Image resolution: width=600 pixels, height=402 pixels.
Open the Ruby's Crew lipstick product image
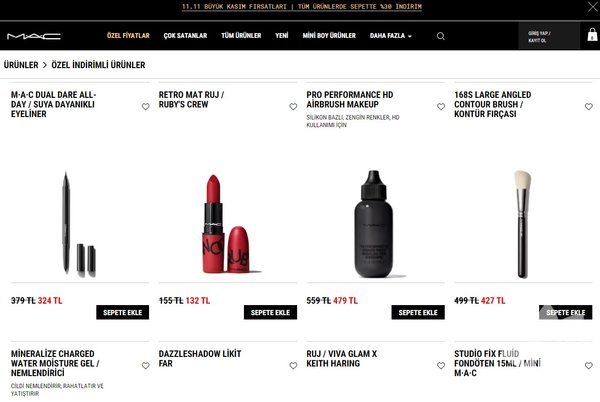point(228,224)
